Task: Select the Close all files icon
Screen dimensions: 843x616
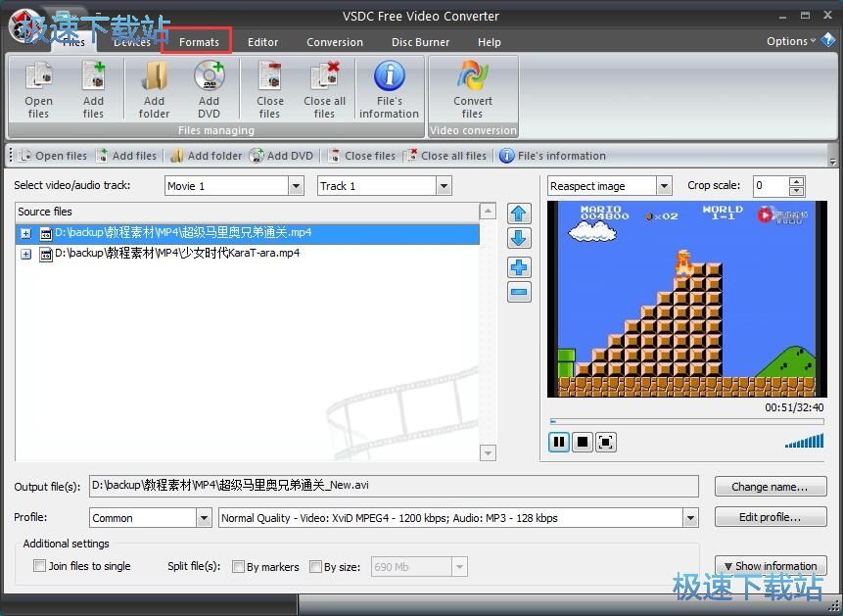Action: point(324,88)
